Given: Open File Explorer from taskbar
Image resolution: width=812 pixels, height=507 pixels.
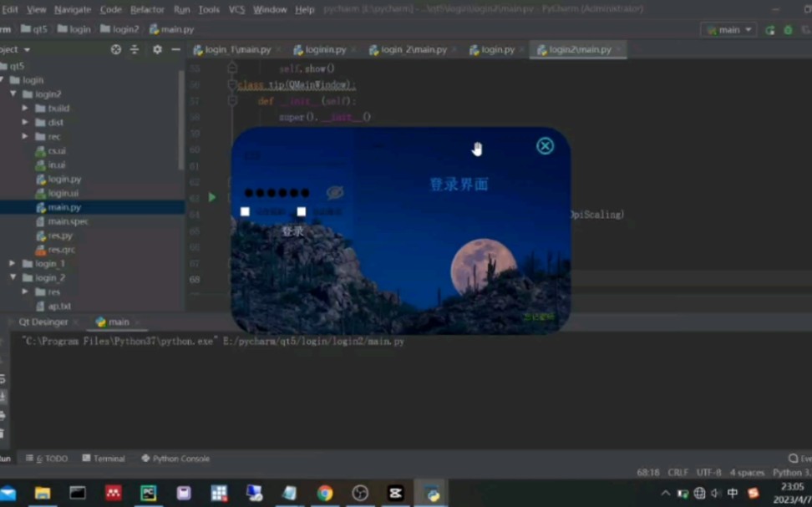Looking at the screenshot, I should (43, 493).
